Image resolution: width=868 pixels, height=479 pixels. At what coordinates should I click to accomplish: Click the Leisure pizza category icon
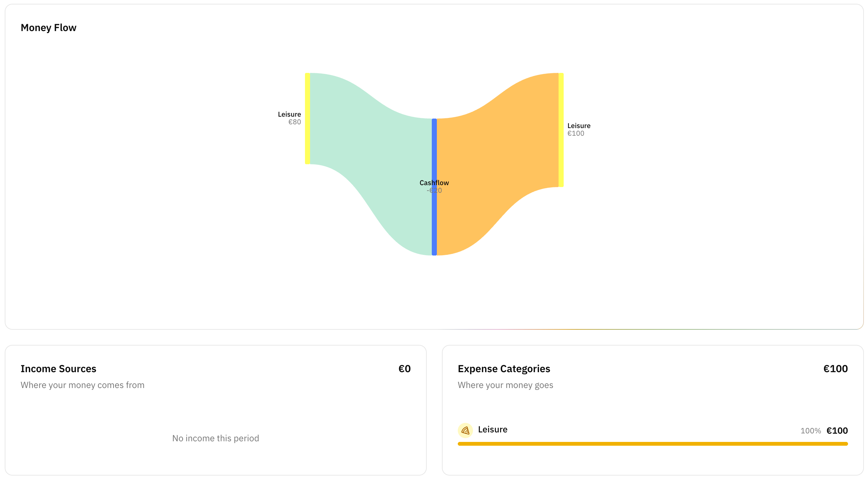[465, 430]
